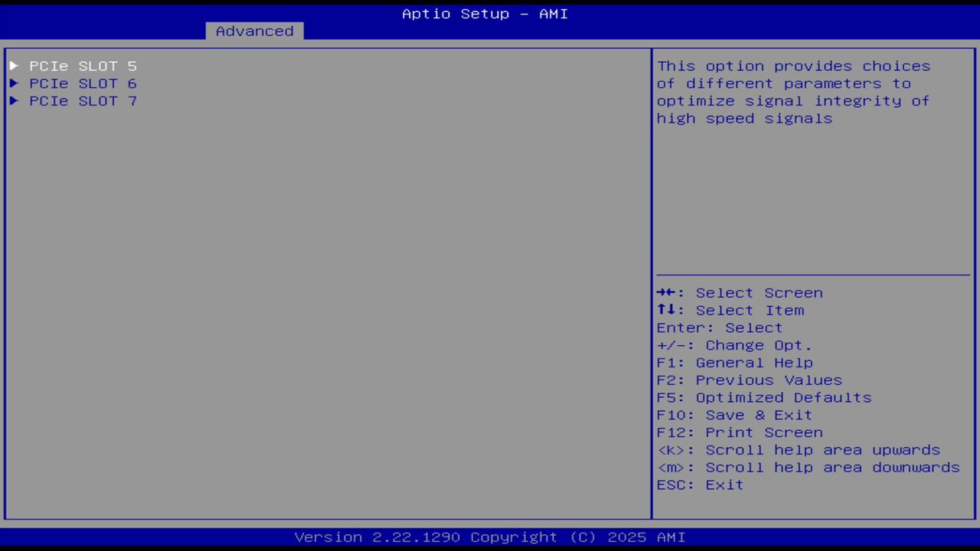
Task: Expand arrow beside PCIe SLOT 5
Action: (x=14, y=66)
